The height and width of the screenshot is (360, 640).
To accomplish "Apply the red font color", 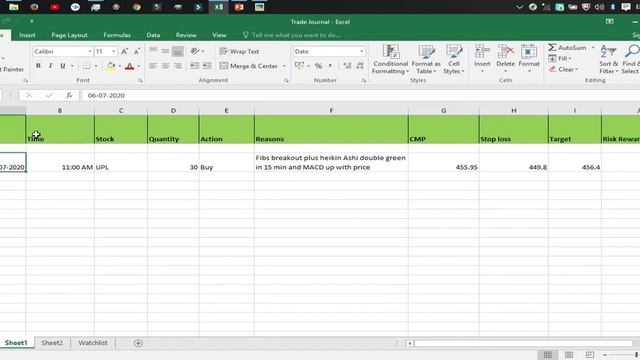I will point(129,66).
